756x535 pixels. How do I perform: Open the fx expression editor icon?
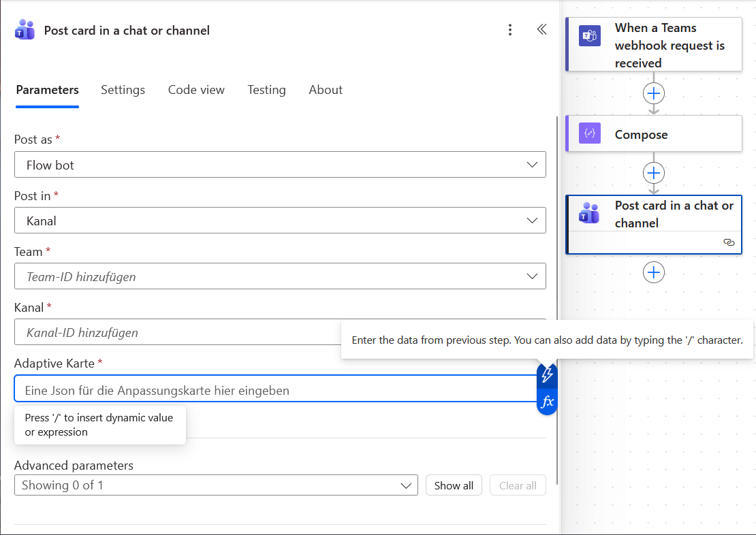click(547, 402)
